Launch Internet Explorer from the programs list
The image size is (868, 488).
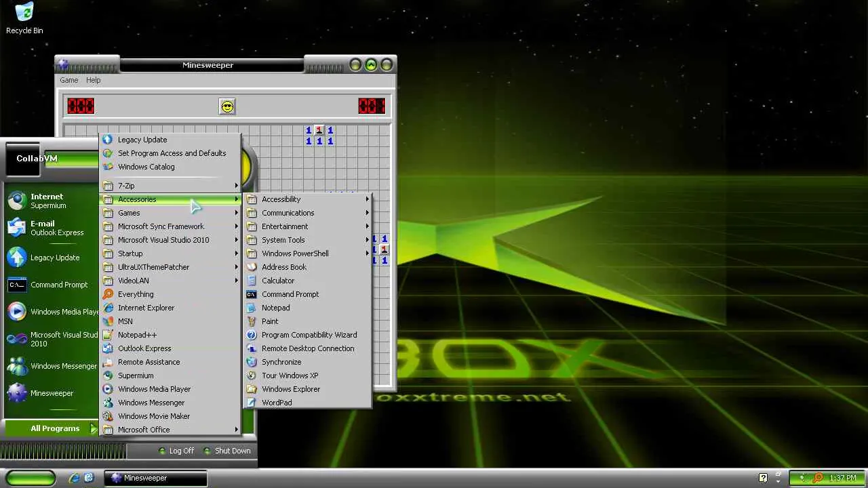click(170, 308)
